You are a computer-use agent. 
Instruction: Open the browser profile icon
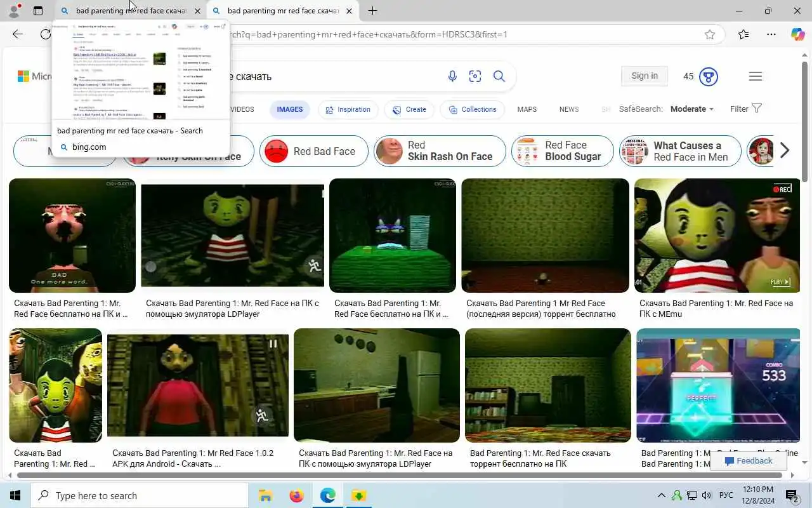tap(14, 11)
